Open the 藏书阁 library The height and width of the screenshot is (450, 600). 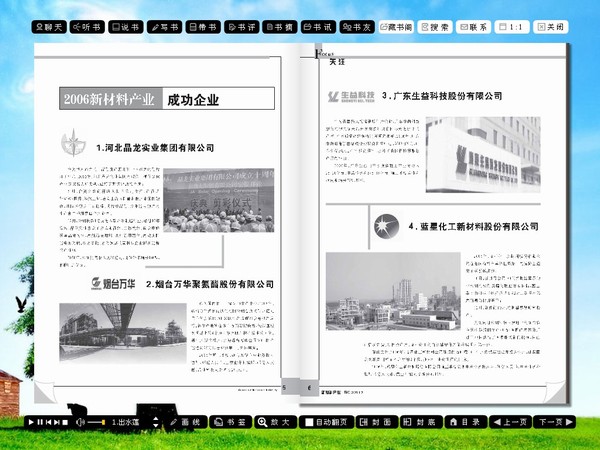coord(396,27)
